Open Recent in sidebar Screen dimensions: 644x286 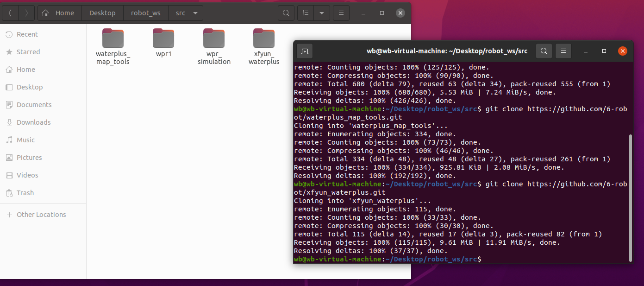[x=43, y=34]
